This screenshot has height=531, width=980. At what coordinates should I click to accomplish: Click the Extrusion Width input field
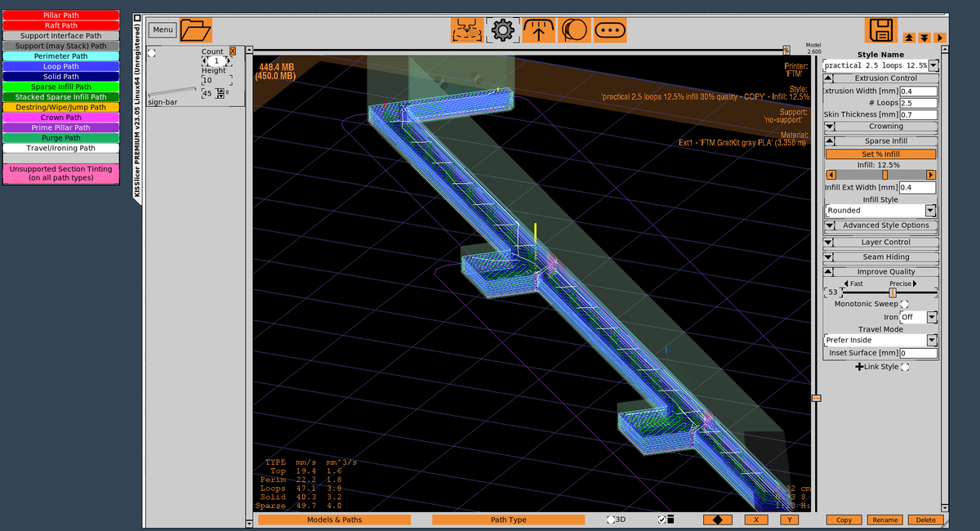click(918, 91)
